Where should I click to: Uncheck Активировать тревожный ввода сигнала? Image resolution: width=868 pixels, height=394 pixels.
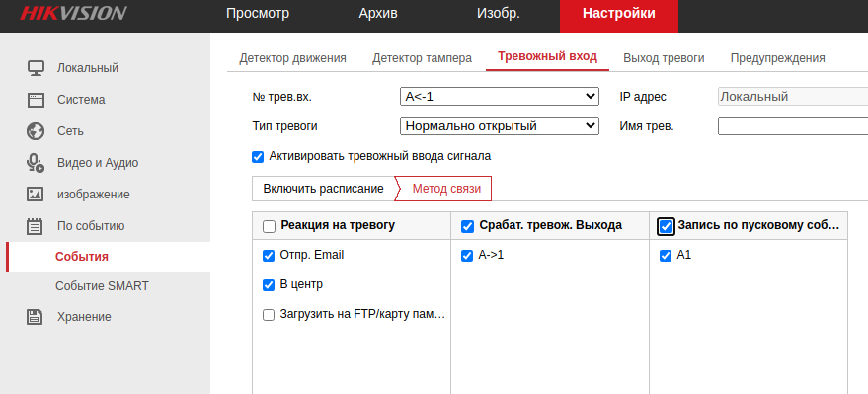coord(258,157)
